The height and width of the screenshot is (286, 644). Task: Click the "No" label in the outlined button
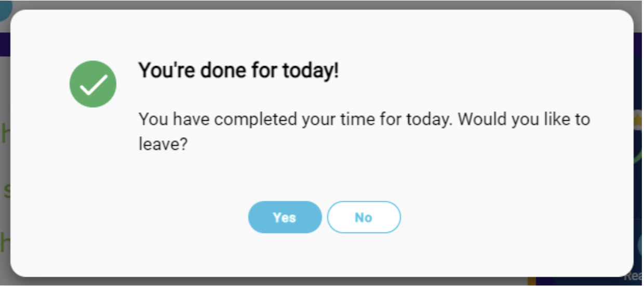tap(364, 217)
